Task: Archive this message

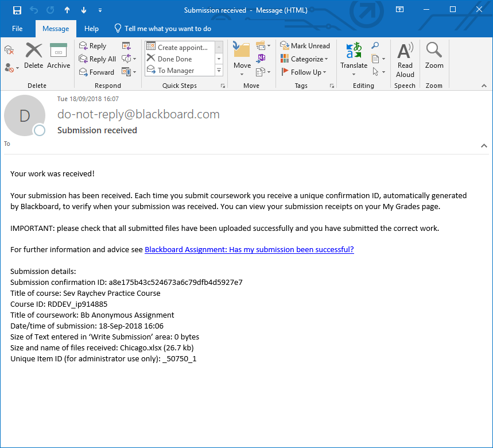Action: pyautogui.click(x=59, y=56)
